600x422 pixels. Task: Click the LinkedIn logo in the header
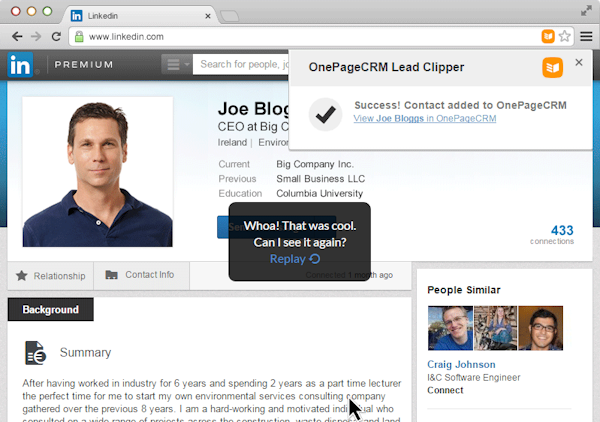point(20,65)
